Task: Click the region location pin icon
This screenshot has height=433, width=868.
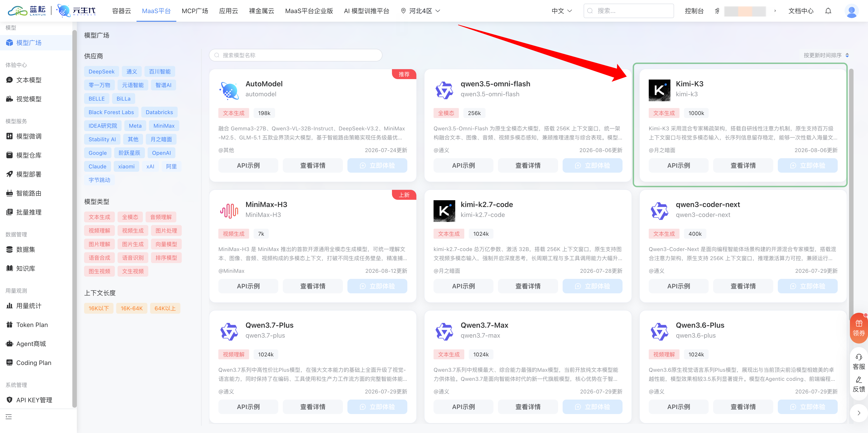Action: 403,11
